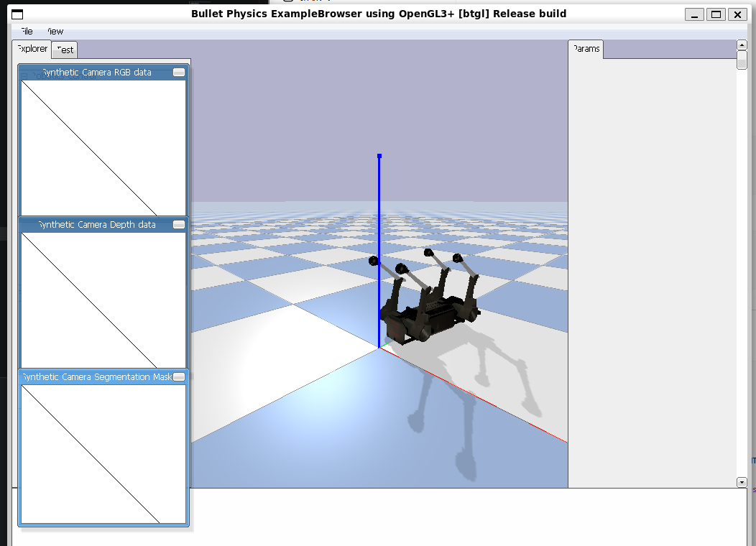Image resolution: width=756 pixels, height=546 pixels.
Task: Click the Params scrollbar thumb
Action: pyautogui.click(x=742, y=60)
